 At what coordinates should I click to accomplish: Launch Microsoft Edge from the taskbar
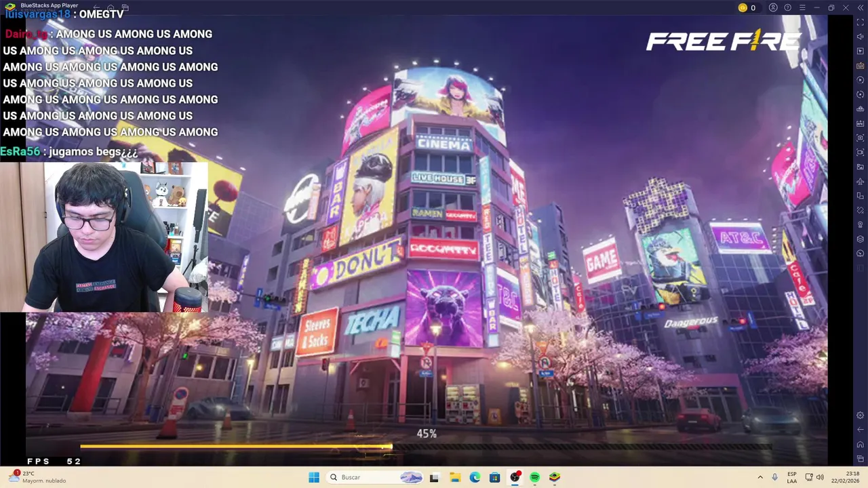coord(475,477)
